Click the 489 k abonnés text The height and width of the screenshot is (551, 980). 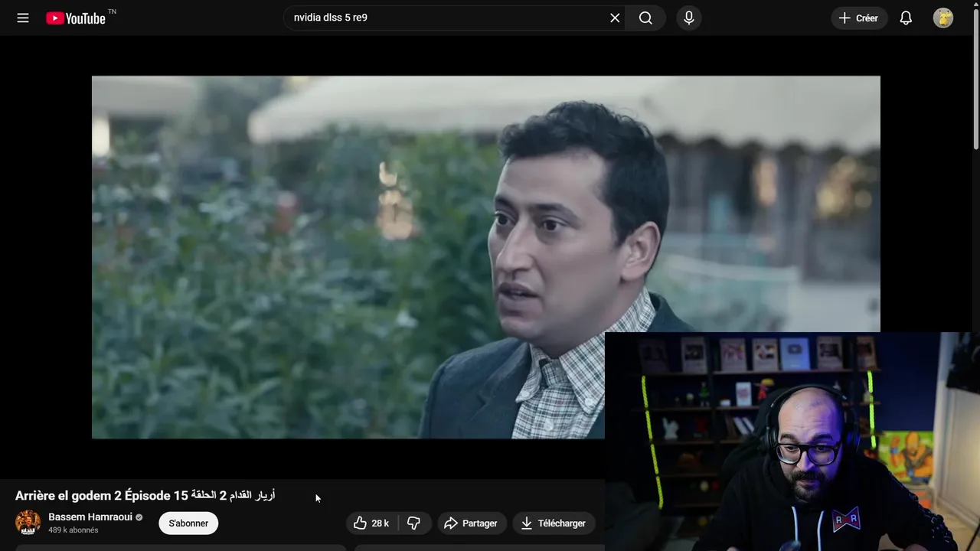(73, 530)
